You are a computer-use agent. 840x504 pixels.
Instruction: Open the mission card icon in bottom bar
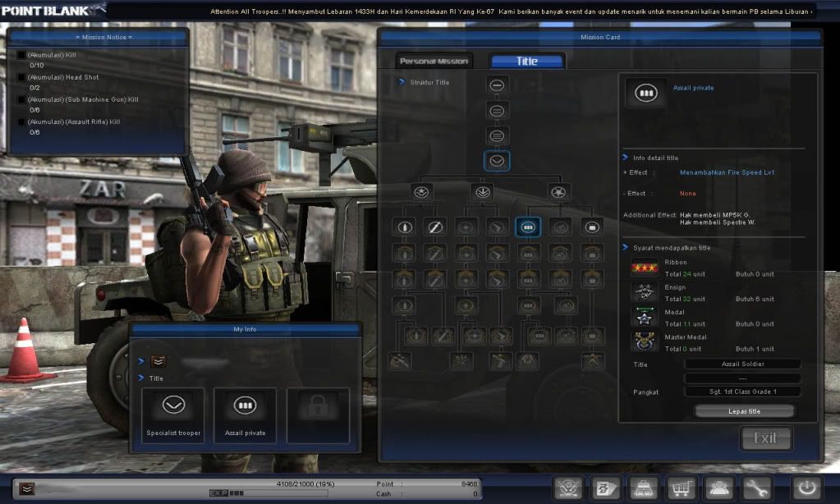coord(605,488)
